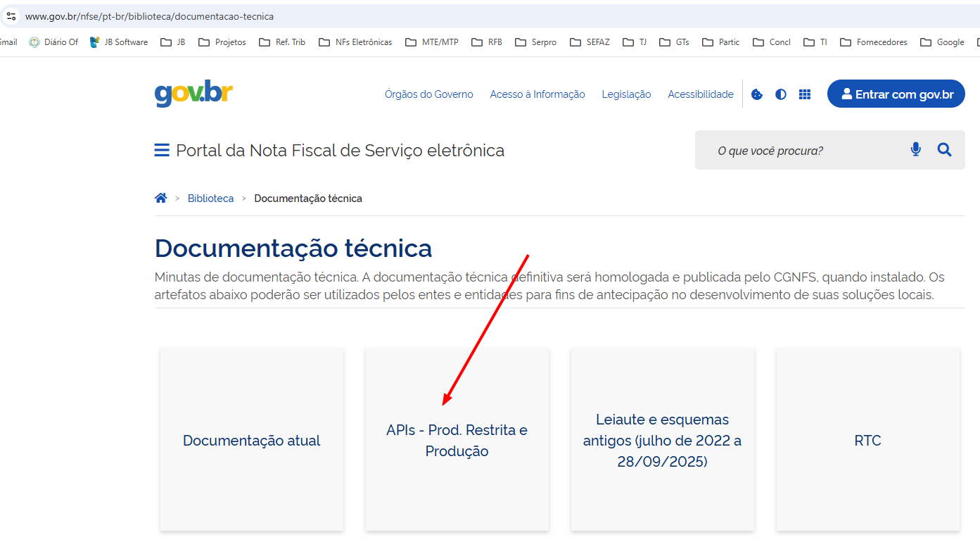Type in the 'O que você procura?' search field
Viewport: 980px width, 554px height.
[x=802, y=151]
